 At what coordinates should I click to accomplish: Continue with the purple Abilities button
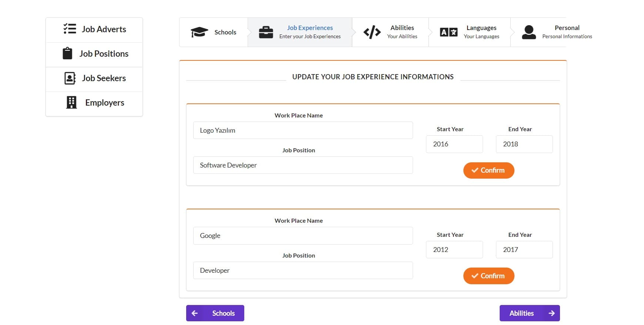pyautogui.click(x=530, y=313)
